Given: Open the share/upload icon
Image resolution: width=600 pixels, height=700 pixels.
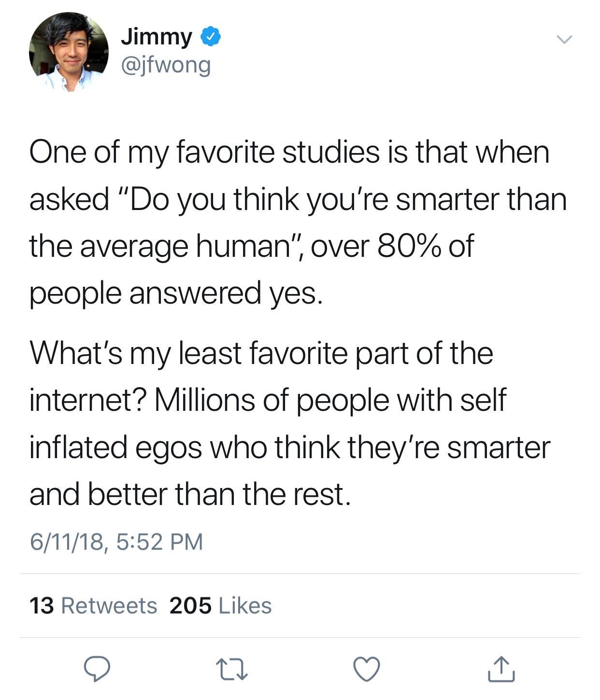Looking at the screenshot, I should coord(501,670).
